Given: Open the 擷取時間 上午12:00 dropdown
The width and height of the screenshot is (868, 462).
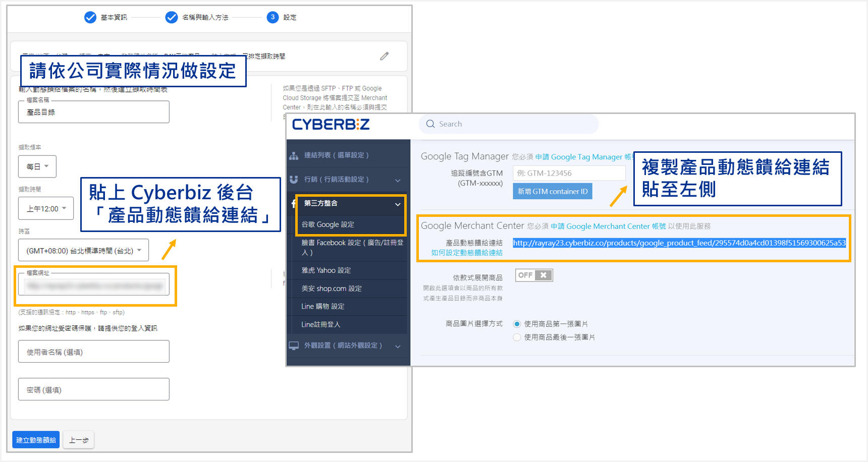Looking at the screenshot, I should 46,208.
